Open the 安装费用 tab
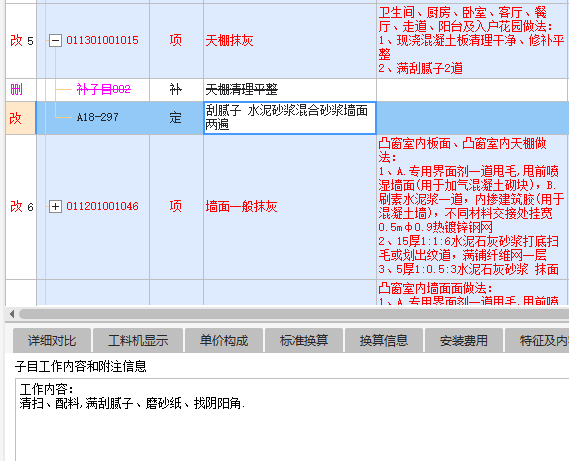569x461 pixels. pyautogui.click(x=464, y=340)
